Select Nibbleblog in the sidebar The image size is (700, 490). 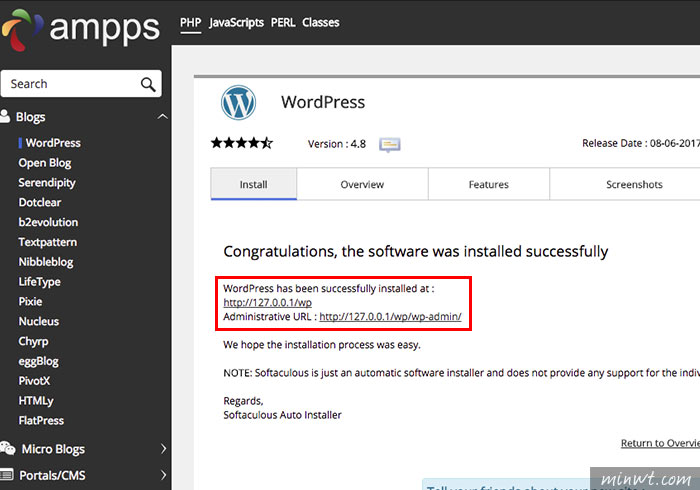coord(46,262)
